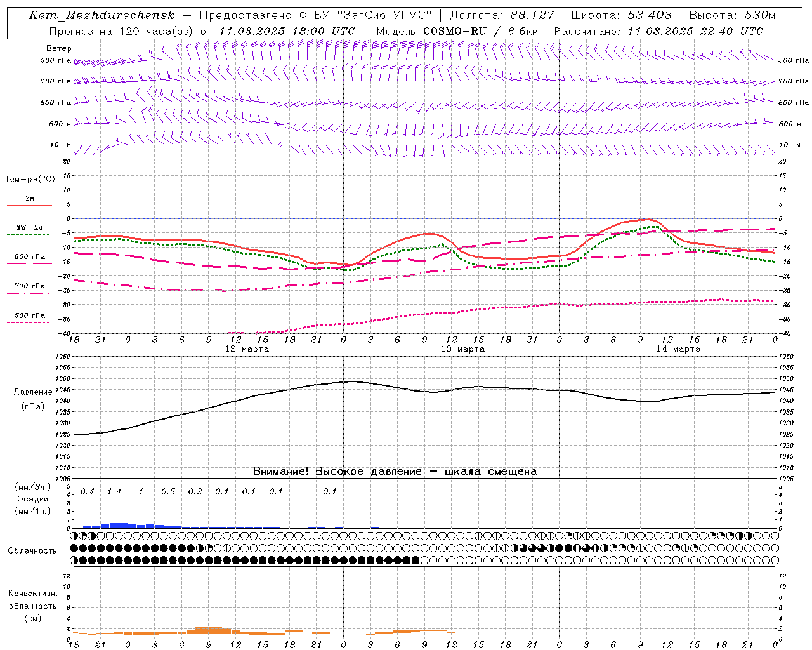Click the Kem_Mezhdurechensk station title
This screenshot has height=650, width=812.
(101, 15)
